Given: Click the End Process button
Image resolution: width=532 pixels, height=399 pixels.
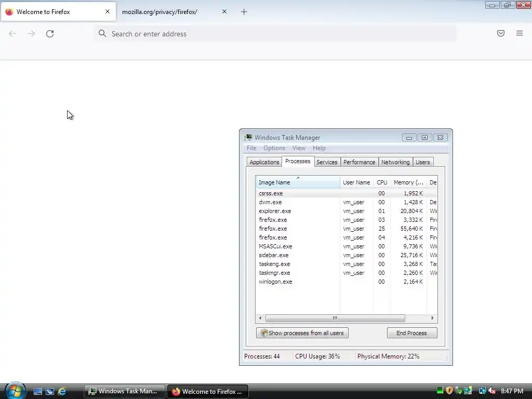Looking at the screenshot, I should (412, 333).
